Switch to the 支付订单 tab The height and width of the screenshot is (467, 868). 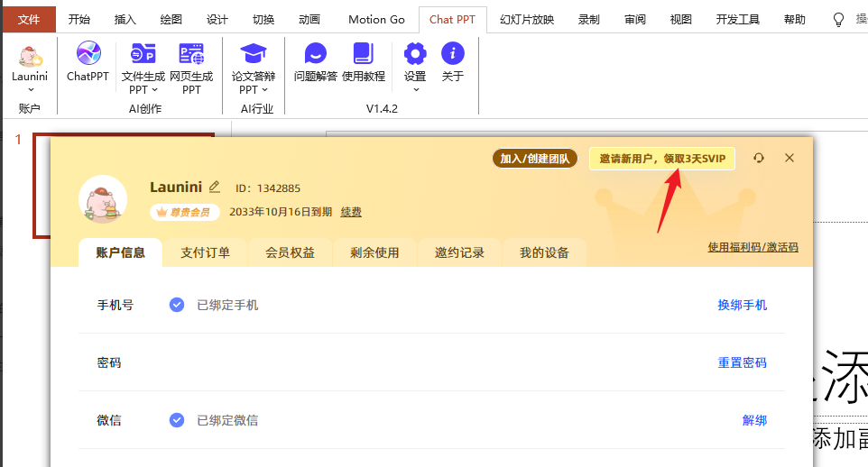(x=205, y=252)
